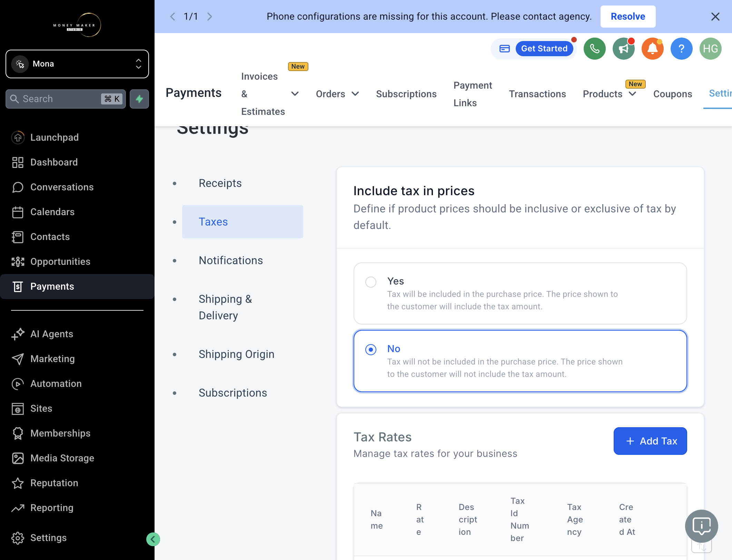Open Calendars in the sidebar

[x=77, y=212]
